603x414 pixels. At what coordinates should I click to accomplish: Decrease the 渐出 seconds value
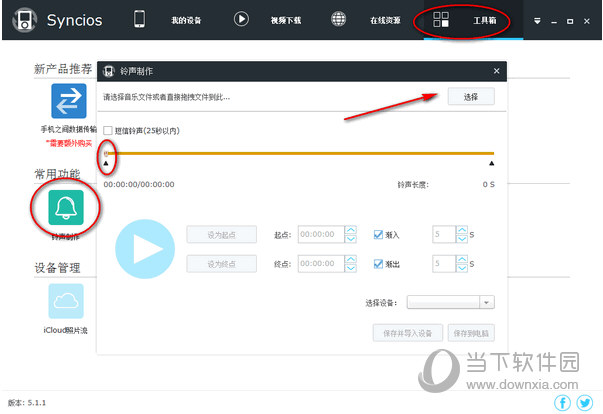coord(462,268)
